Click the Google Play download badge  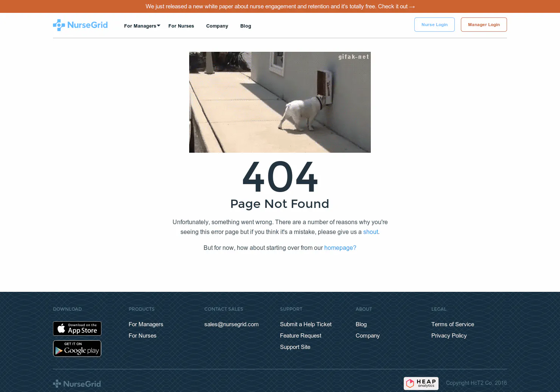(x=77, y=349)
